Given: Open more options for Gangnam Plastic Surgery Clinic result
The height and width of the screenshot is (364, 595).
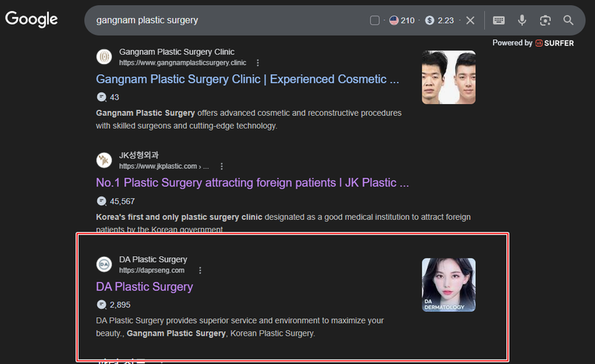Looking at the screenshot, I should coord(257,62).
